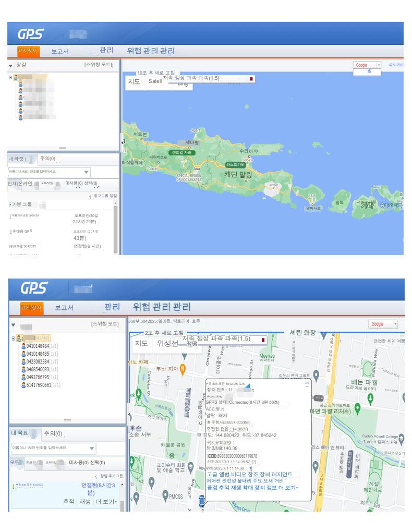
Task: Open the 보고서 tab in the lower window
Action: (64, 308)
